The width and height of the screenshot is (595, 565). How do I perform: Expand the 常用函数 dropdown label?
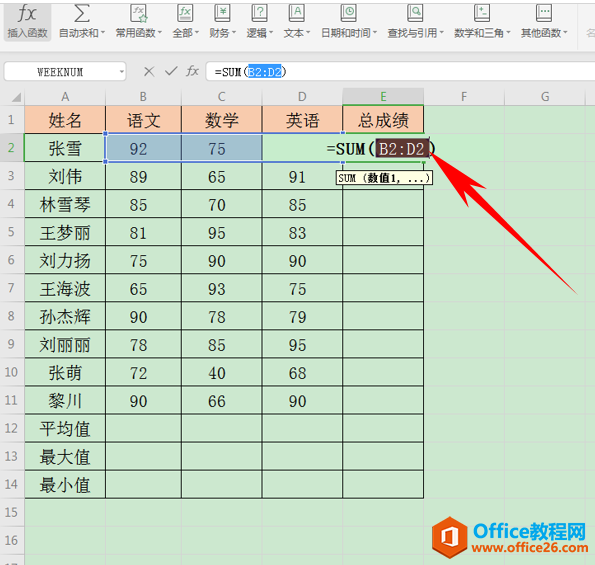(139, 33)
